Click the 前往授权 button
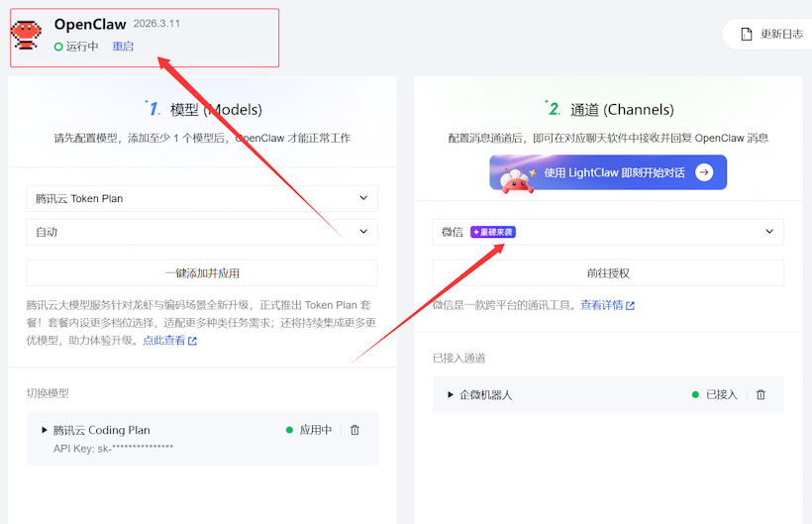This screenshot has height=524, width=812. pyautogui.click(x=608, y=272)
